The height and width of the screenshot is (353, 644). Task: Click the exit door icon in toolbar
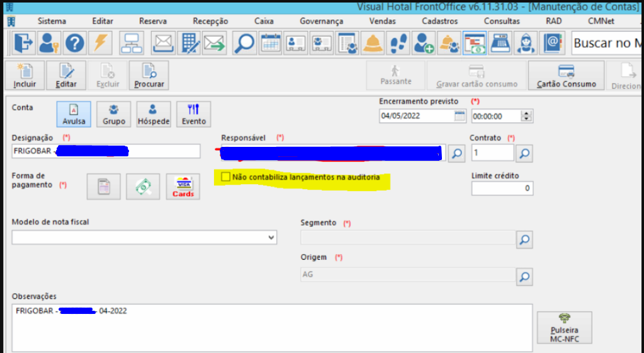pyautogui.click(x=23, y=43)
